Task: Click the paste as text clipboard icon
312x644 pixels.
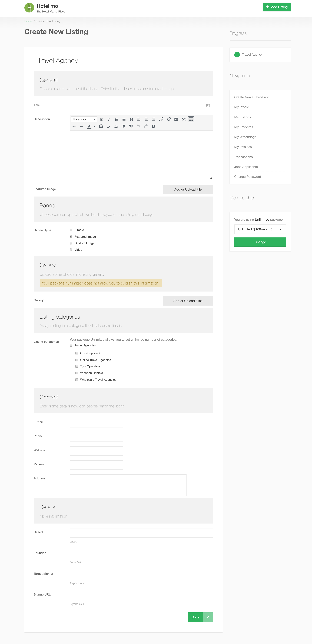Action: click(101, 126)
